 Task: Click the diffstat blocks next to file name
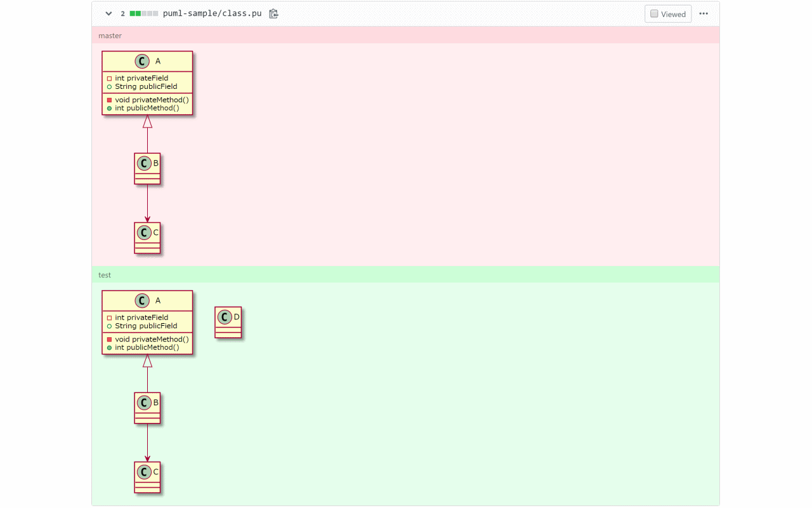click(144, 13)
